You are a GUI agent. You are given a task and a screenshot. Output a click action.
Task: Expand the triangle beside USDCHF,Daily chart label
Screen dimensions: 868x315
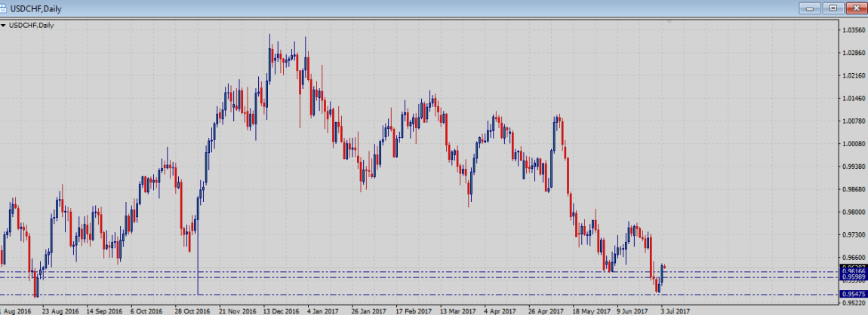[x=4, y=26]
